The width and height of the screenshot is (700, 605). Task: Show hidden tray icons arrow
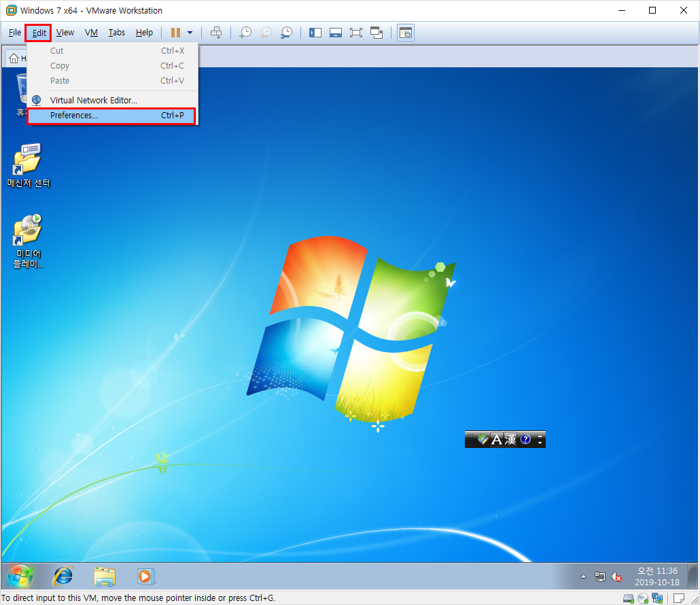coord(583,577)
